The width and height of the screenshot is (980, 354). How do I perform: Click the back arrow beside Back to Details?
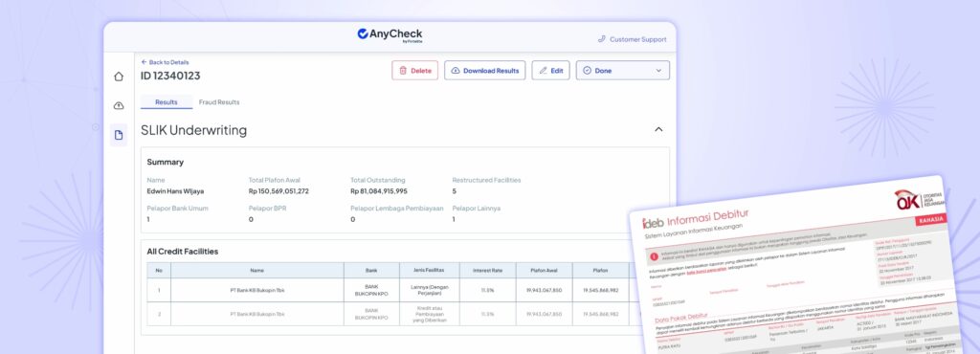tap(144, 62)
